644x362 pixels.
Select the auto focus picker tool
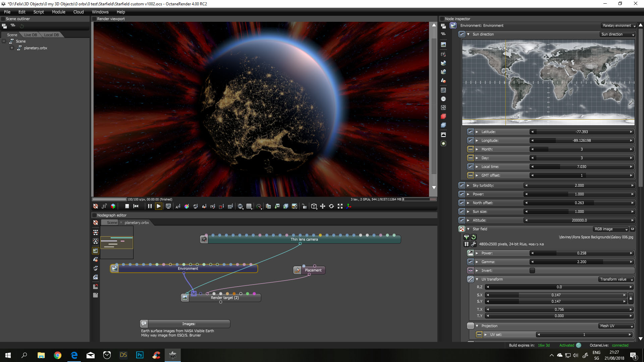pyautogui.click(x=178, y=206)
